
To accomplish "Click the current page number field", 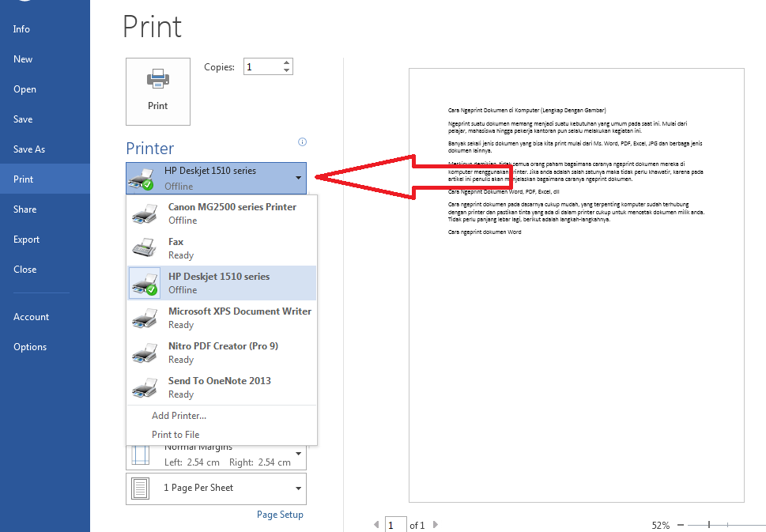I will (x=396, y=525).
